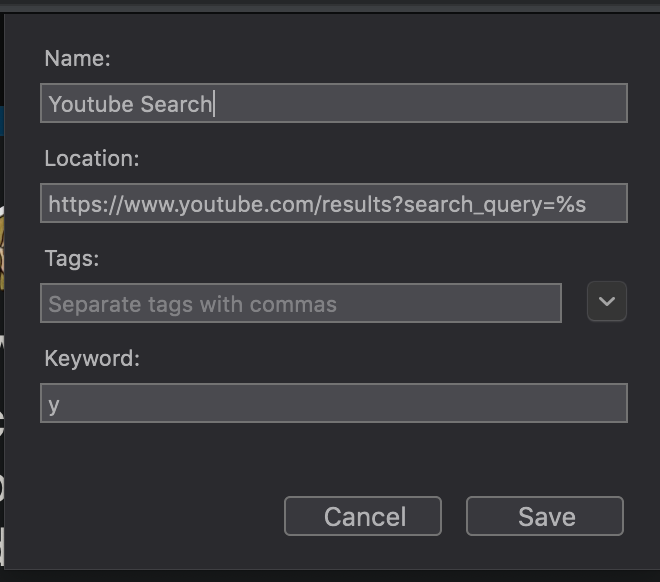The height and width of the screenshot is (582, 660).
Task: Expand the tags selector chevron
Action: 607,301
